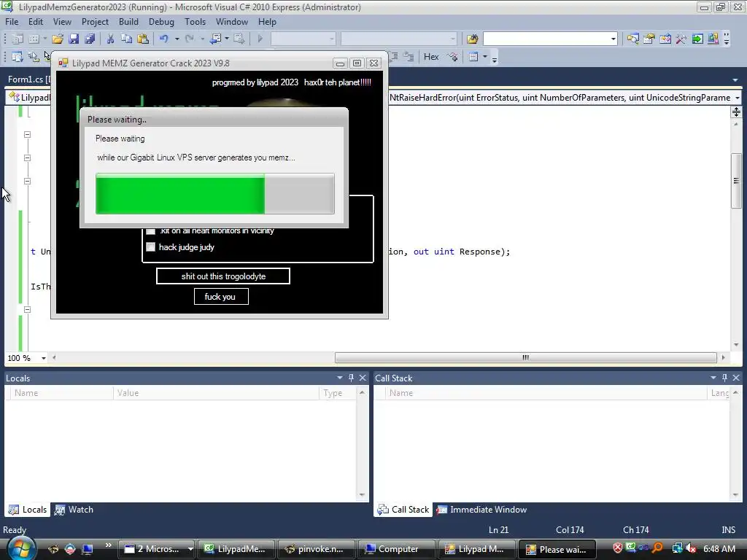Open the Call Stack panel position dropdown
The width and height of the screenshot is (747, 560).
713,378
